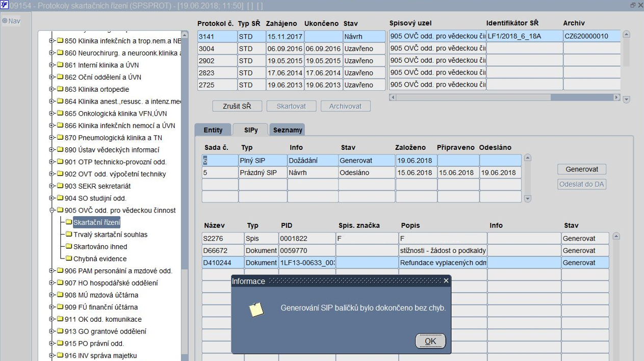This screenshot has height=361, width=644.
Task: Expand the 911 OK odd. komunikace node
Action: tap(51, 319)
